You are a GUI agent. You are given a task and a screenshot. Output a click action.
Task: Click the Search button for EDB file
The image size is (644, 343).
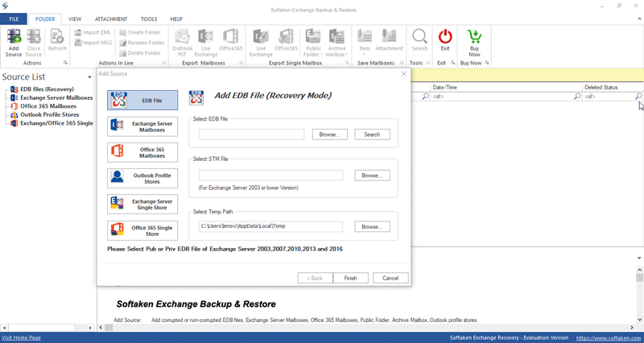[x=372, y=134]
